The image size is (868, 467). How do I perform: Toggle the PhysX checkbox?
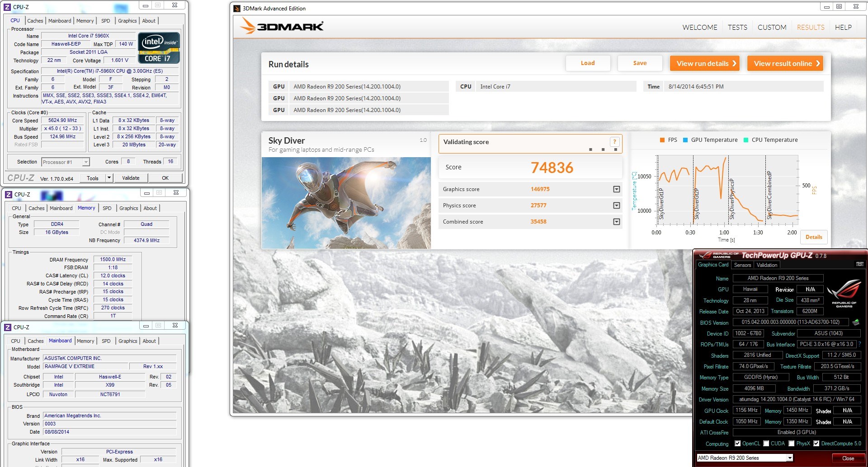pos(792,444)
